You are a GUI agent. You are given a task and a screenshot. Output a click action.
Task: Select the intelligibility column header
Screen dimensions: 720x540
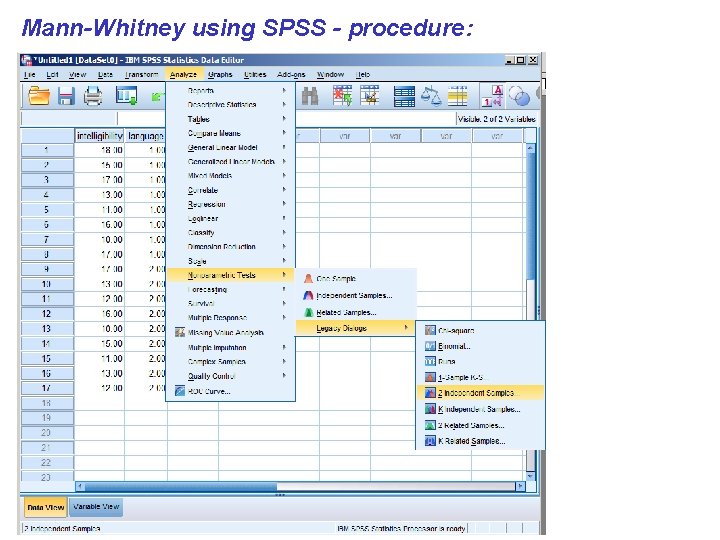coord(100,136)
